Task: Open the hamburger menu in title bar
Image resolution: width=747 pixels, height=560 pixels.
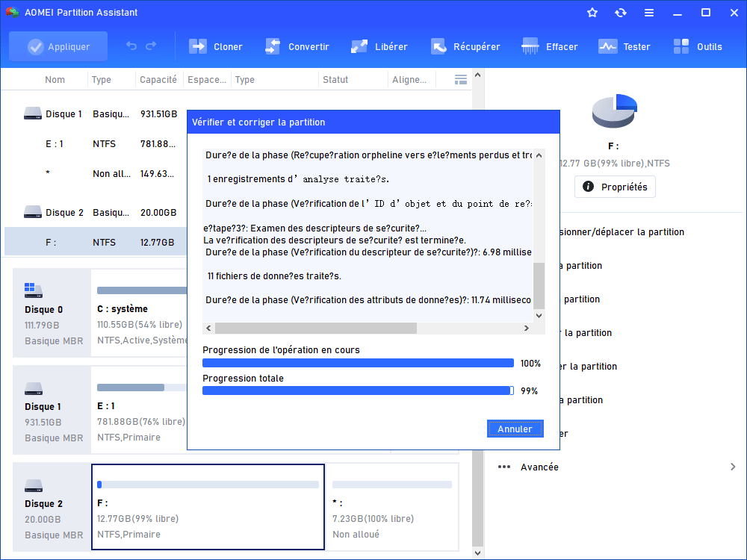Action: coord(649,13)
